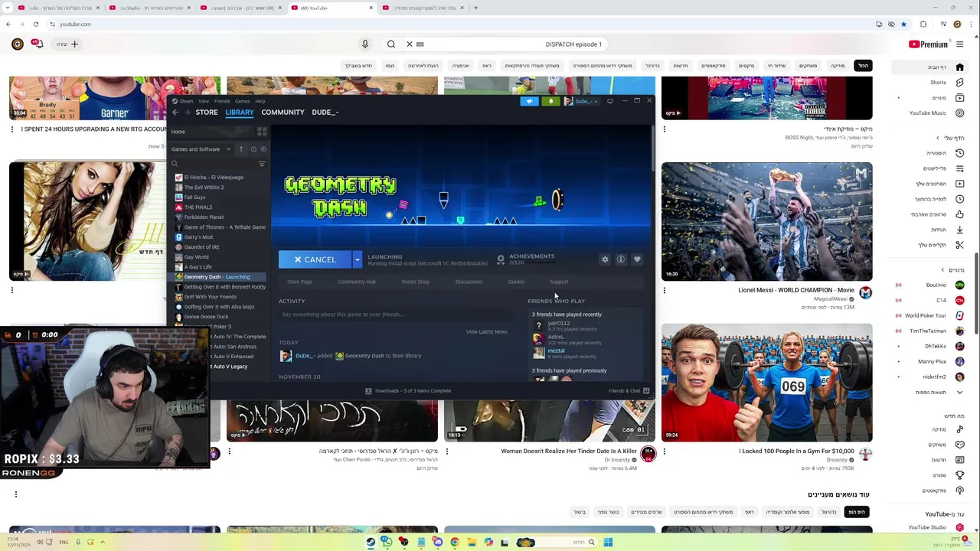Expand subscriptions section chevron in YouTube sidebar
Viewport: 980px width, 551px height.
pyautogui.click(x=942, y=270)
